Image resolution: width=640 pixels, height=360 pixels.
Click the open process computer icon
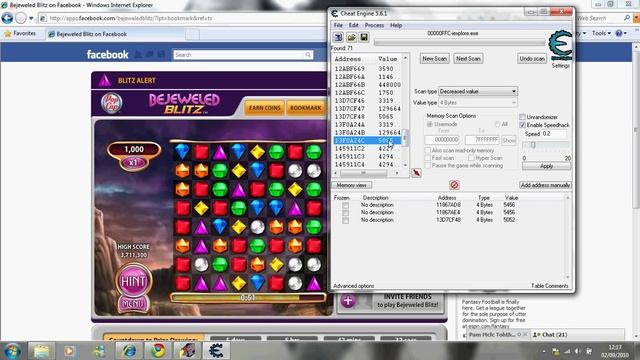coord(338,38)
